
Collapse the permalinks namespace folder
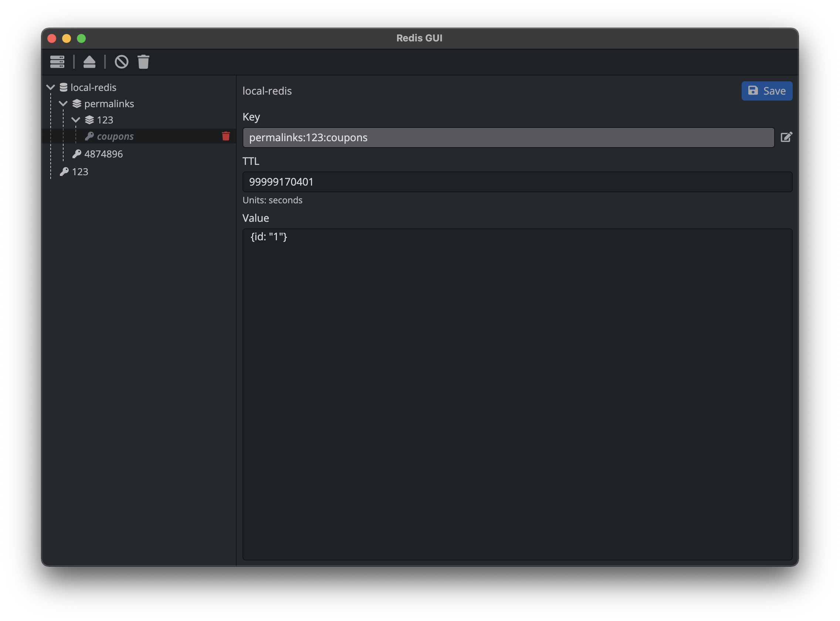pyautogui.click(x=63, y=103)
